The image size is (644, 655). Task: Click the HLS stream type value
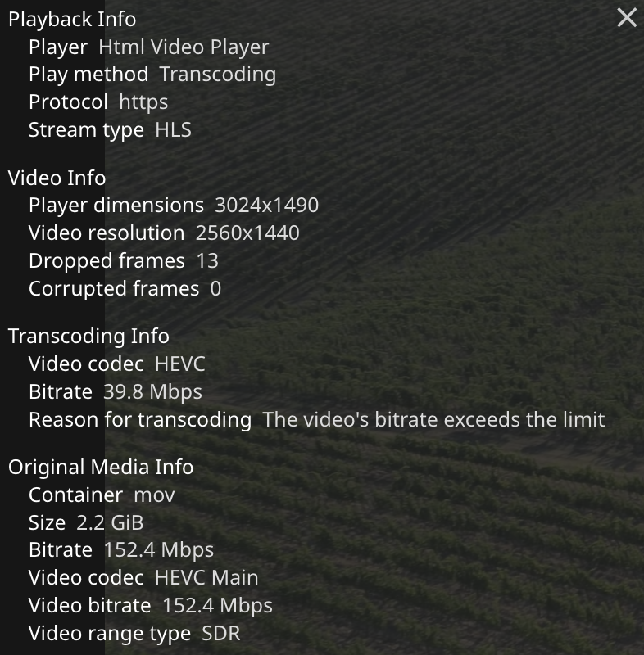click(x=173, y=130)
